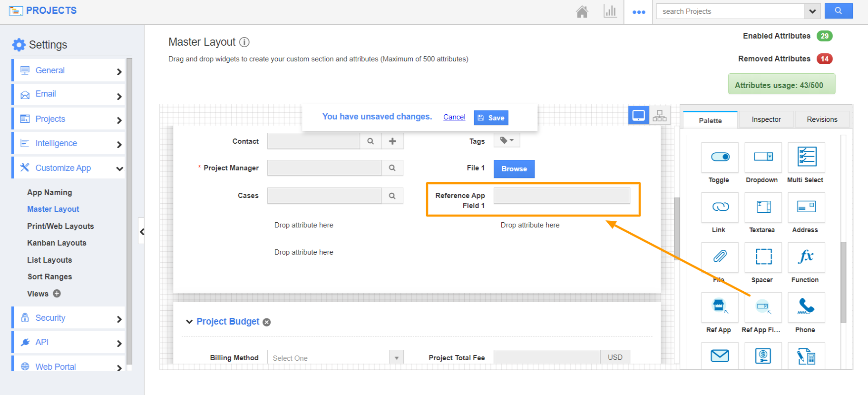This screenshot has height=395, width=868.
Task: Open Print/Web Layouts settings
Action: (x=60, y=226)
